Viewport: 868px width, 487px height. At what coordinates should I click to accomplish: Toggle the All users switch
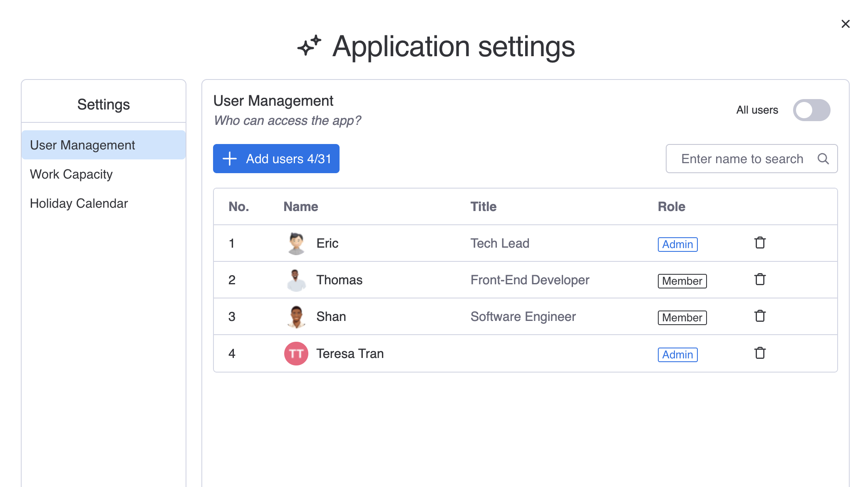click(x=811, y=110)
